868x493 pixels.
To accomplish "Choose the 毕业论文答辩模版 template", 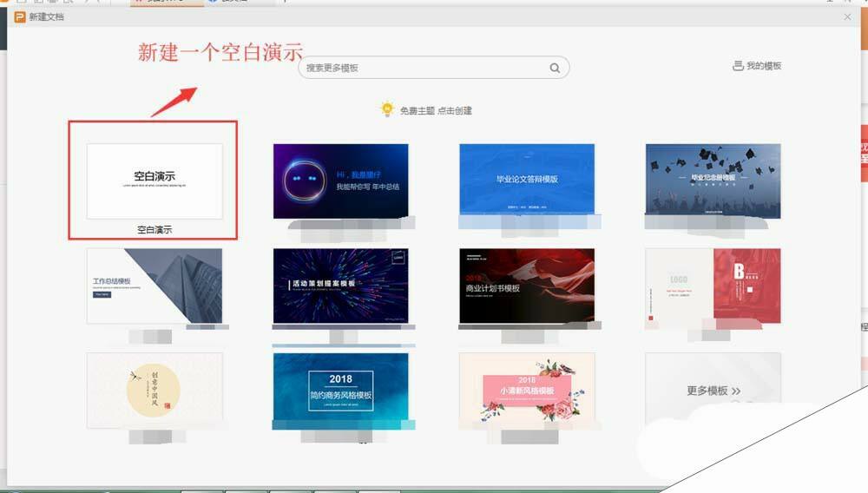I will point(527,180).
